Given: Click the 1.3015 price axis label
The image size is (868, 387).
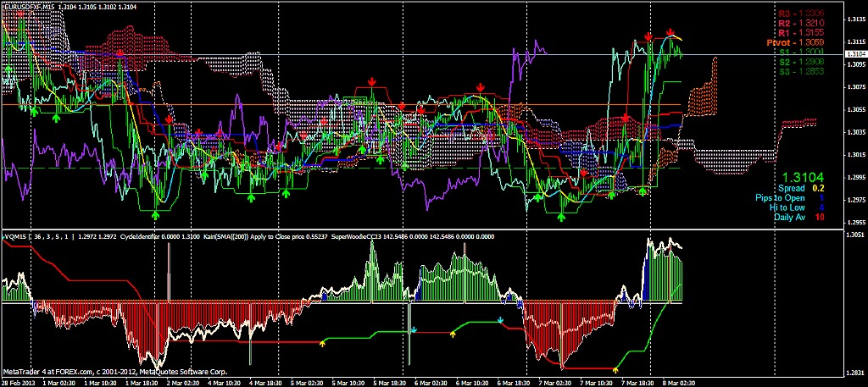Looking at the screenshot, I should pos(856,155).
